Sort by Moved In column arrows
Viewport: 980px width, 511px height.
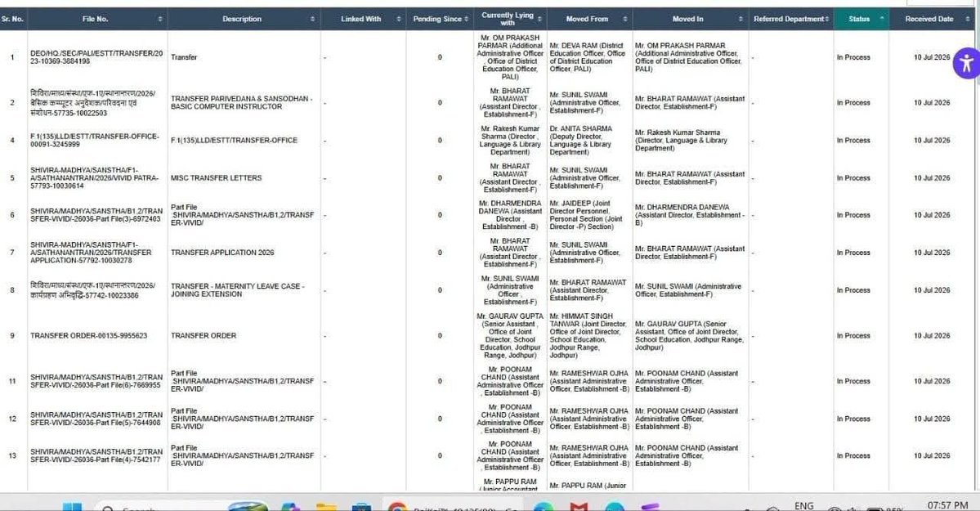741,20
